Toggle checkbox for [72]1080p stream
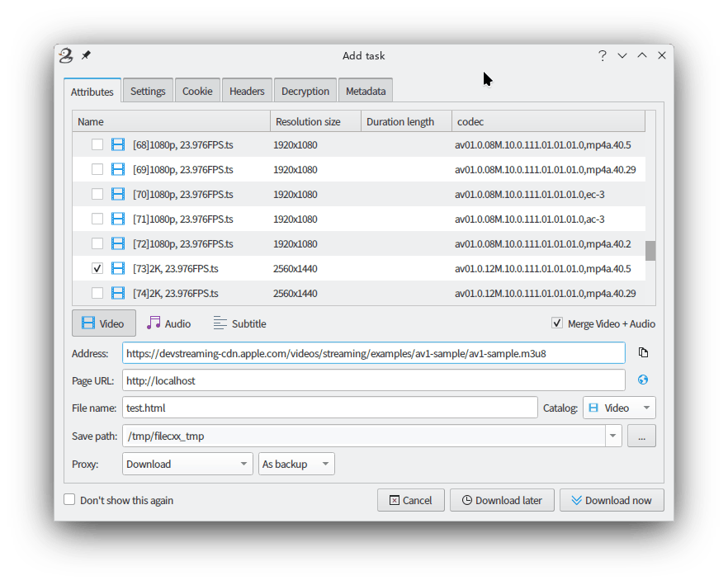728x585 pixels. click(97, 243)
